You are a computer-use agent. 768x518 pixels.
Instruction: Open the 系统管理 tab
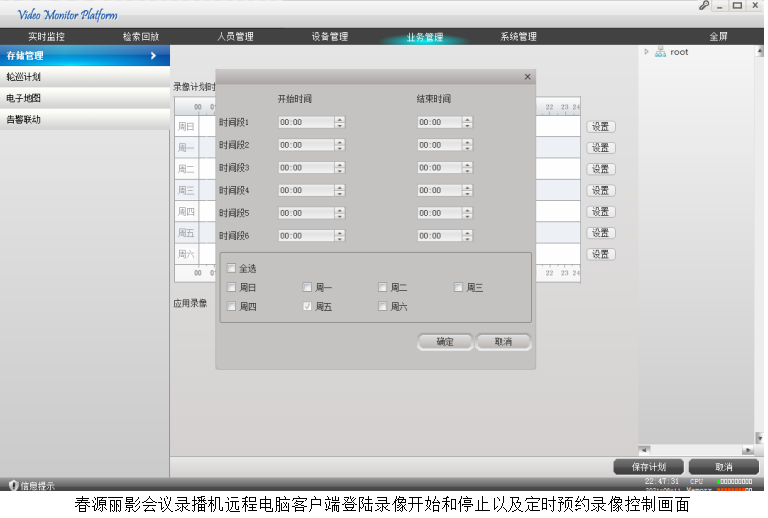518,37
